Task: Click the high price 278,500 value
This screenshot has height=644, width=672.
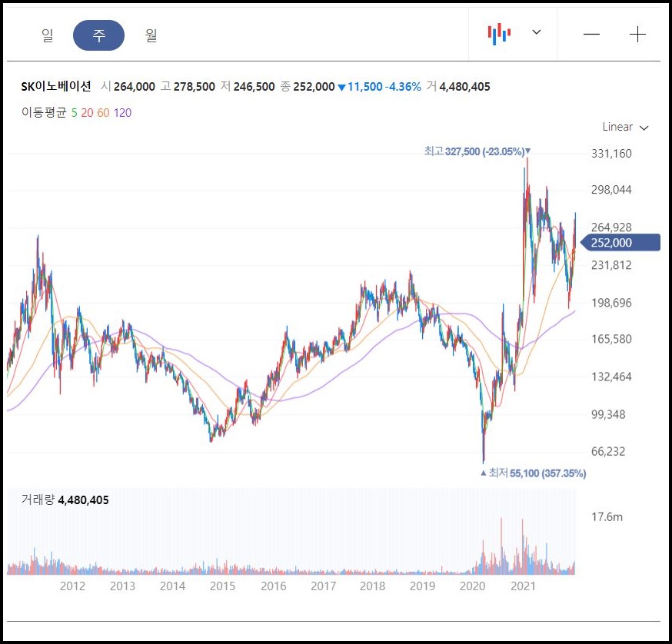Action: (x=195, y=87)
